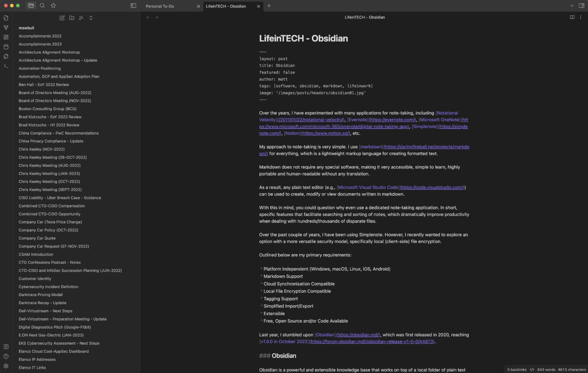The height and width of the screenshot is (373, 588).
Task: Navigate back arrow
Action: point(148,17)
